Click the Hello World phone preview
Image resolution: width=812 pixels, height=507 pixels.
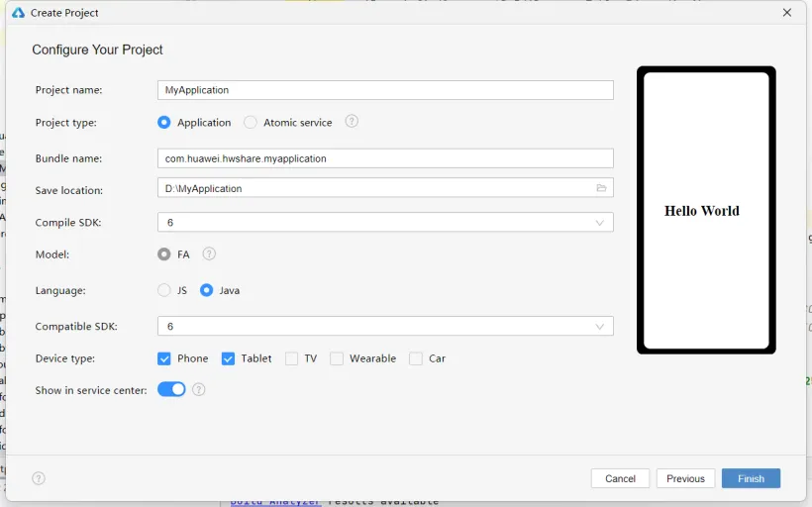tap(706, 211)
